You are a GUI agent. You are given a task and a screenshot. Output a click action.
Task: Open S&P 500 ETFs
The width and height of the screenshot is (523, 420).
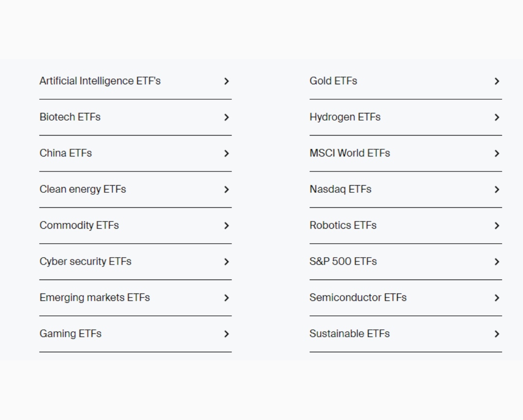[406, 262]
